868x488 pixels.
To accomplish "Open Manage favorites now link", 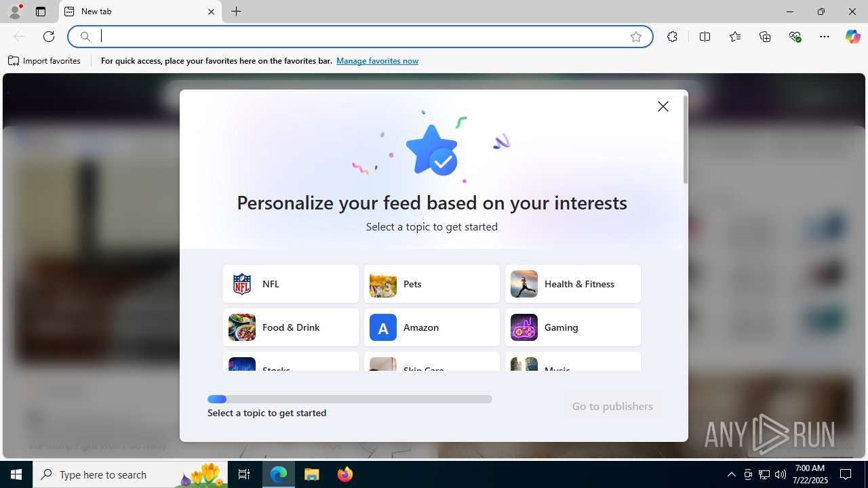I will [377, 61].
